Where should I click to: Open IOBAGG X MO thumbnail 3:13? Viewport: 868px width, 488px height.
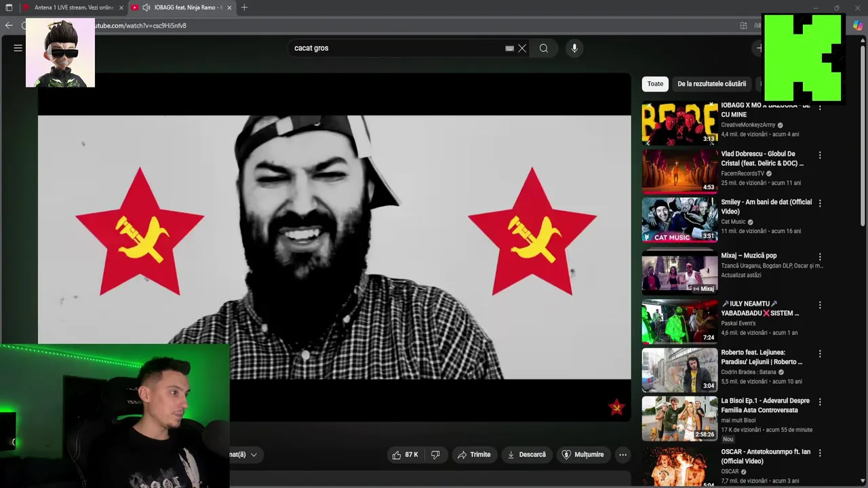click(679, 123)
